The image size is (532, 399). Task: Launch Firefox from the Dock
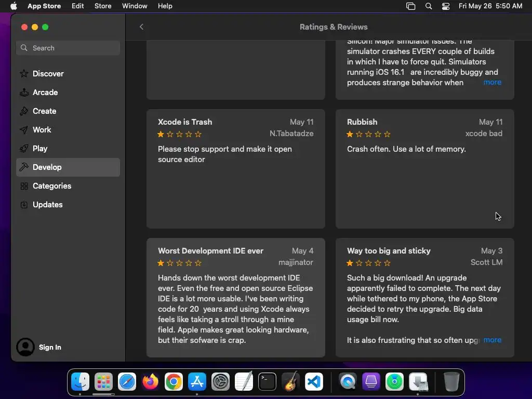(x=150, y=382)
